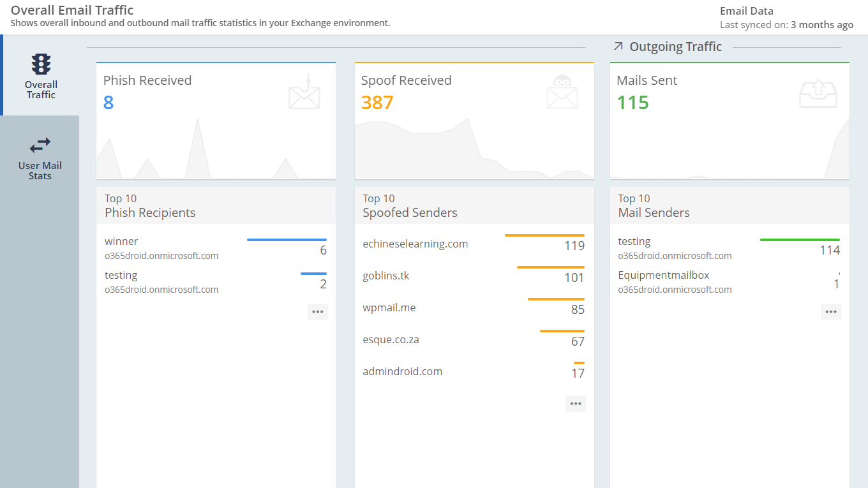
Task: Open more options under Spoofed Senders list
Action: coord(575,403)
